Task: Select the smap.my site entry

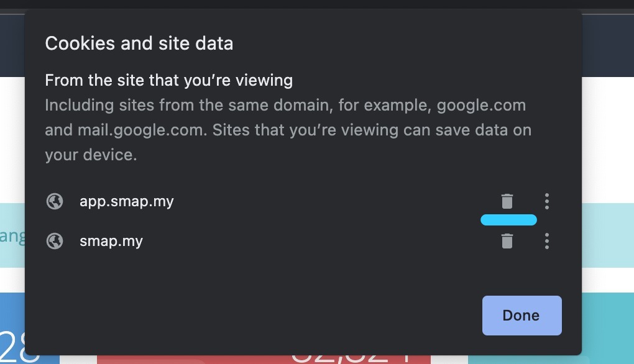Action: (x=111, y=241)
